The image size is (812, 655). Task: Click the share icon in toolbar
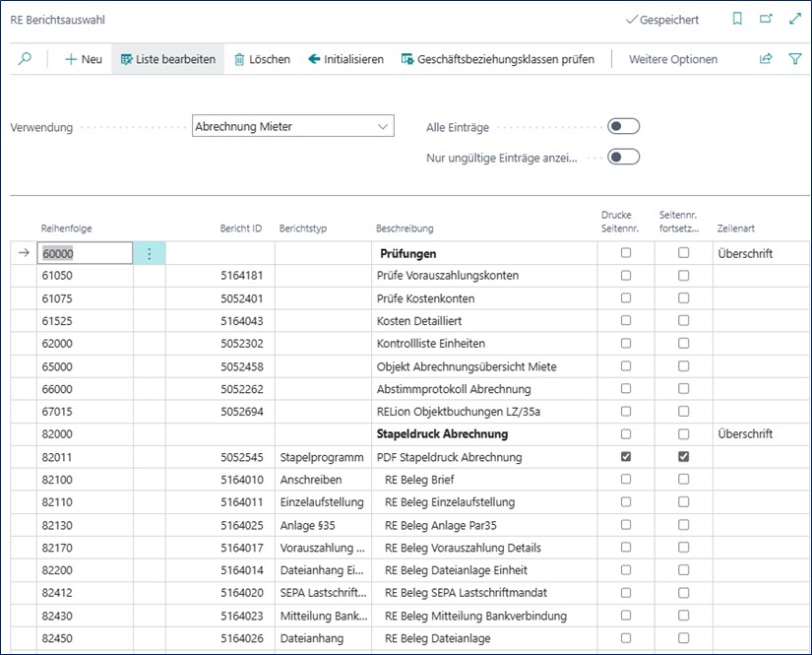click(766, 58)
